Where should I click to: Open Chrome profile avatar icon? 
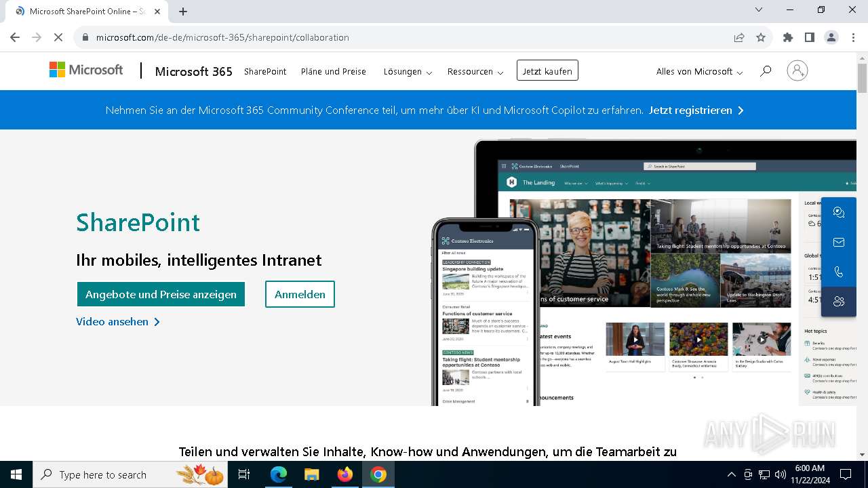(831, 37)
